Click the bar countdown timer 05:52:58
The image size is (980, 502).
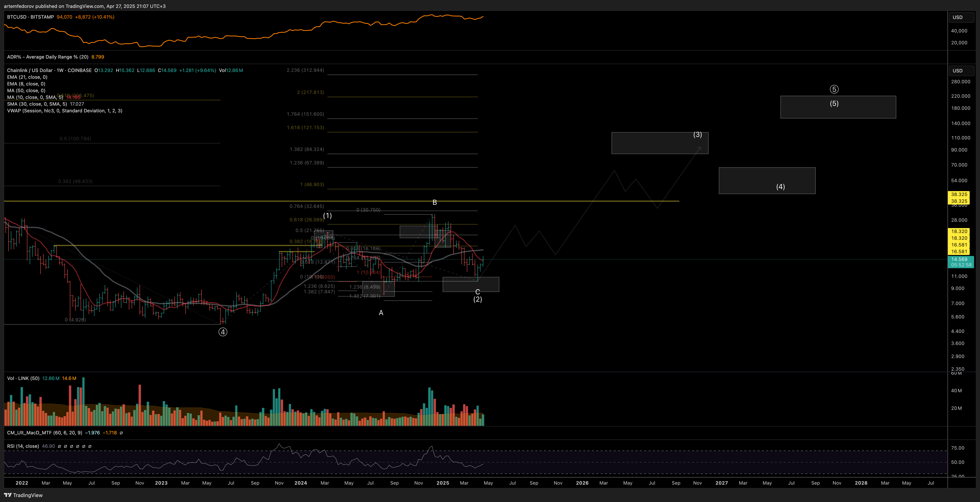click(961, 265)
